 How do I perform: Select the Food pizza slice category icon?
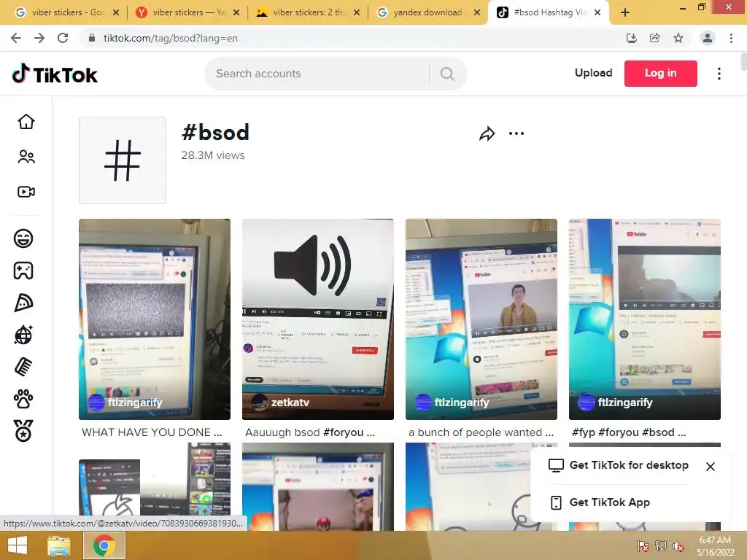23,303
